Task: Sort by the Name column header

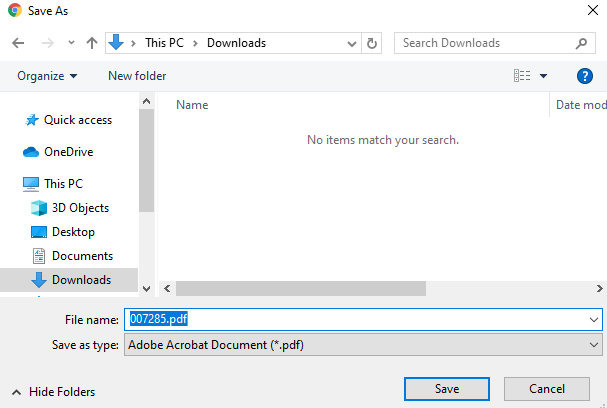Action: [192, 105]
